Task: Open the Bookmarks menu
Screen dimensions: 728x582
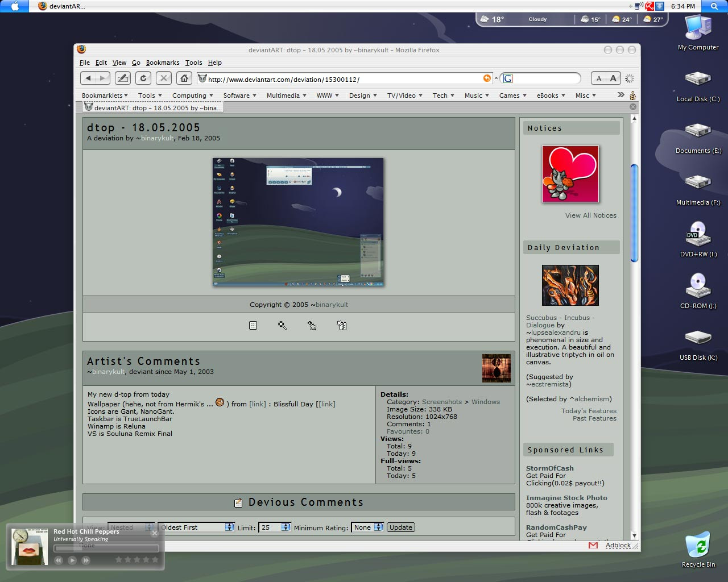Action: pyautogui.click(x=163, y=63)
